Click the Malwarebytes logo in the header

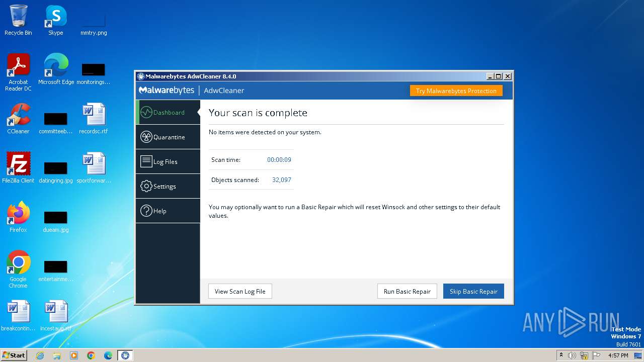click(167, 90)
